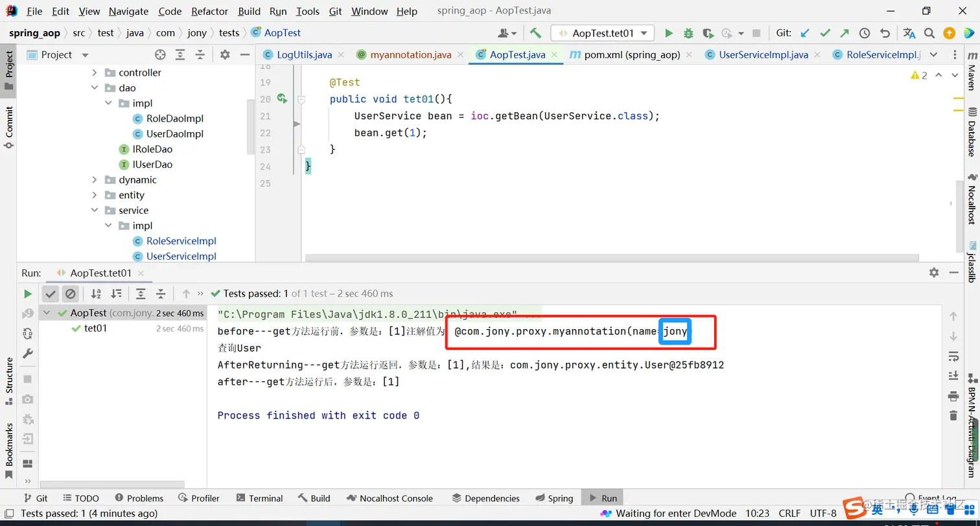The image size is (980, 526).
Task: Toggle Show Passed tests filter
Action: (51, 293)
